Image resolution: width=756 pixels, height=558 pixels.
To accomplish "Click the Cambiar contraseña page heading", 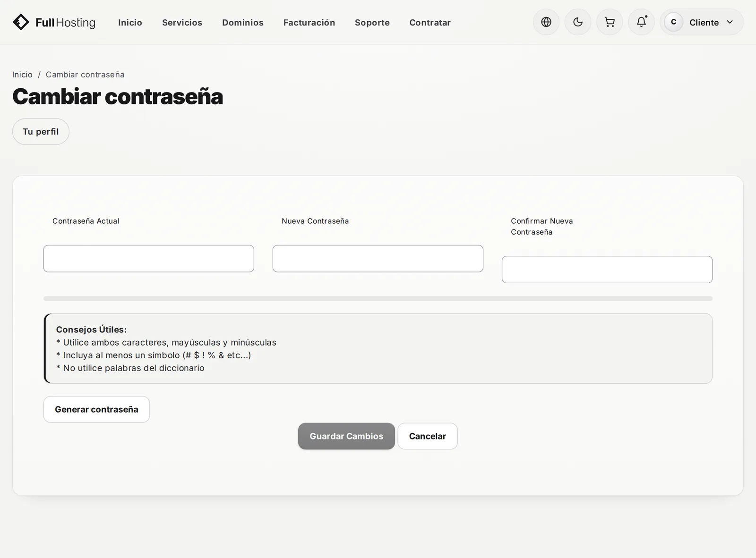I will coord(118,96).
